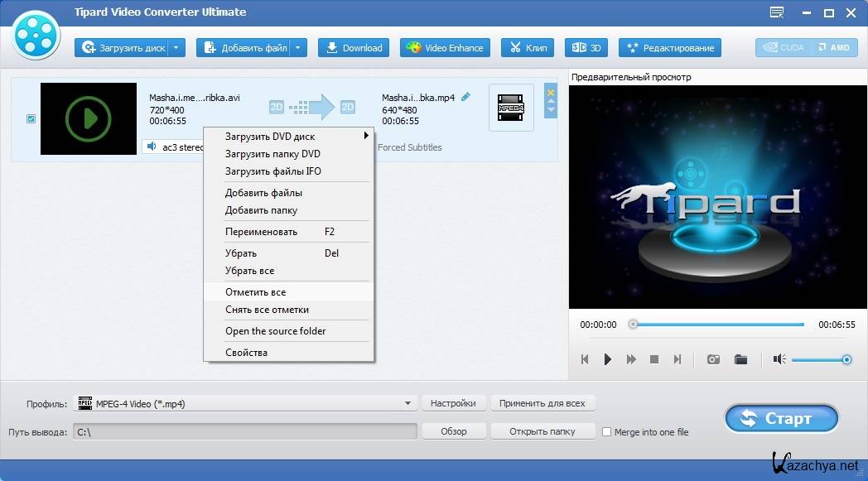868x481 pixels.
Task: Click the pencil icon to rename output file
Action: (465, 97)
